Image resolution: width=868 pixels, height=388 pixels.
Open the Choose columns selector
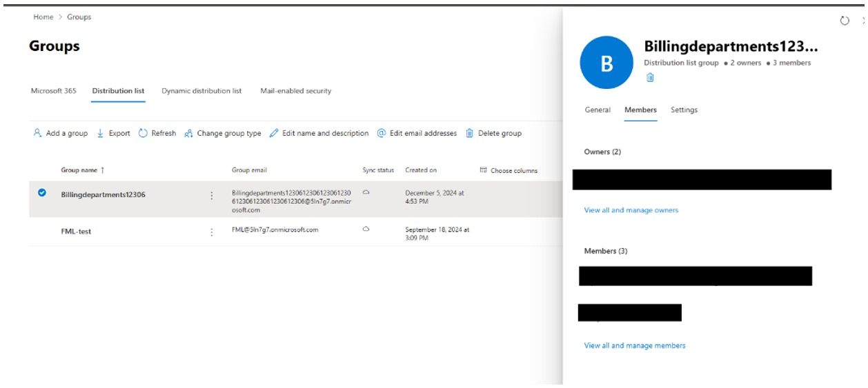(x=509, y=170)
